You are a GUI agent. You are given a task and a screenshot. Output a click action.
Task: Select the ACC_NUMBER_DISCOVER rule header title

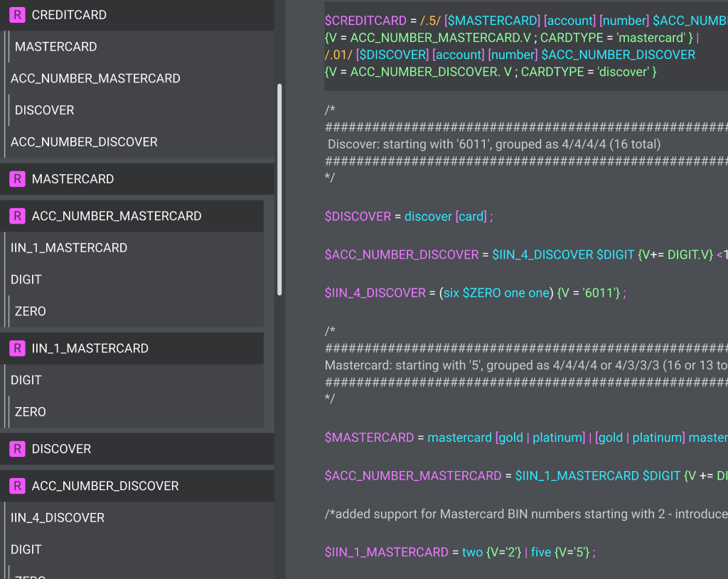(105, 486)
